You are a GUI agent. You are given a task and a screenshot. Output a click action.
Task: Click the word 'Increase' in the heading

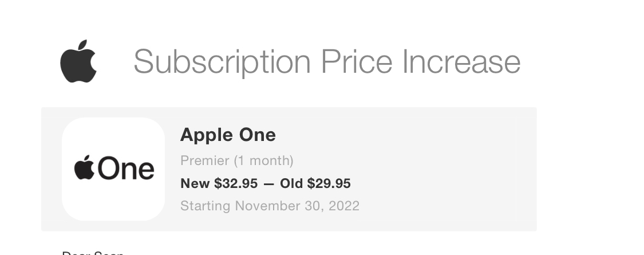coord(461,61)
